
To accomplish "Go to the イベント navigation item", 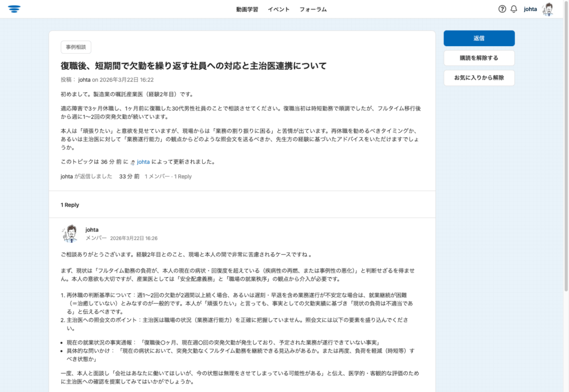I will point(278,9).
